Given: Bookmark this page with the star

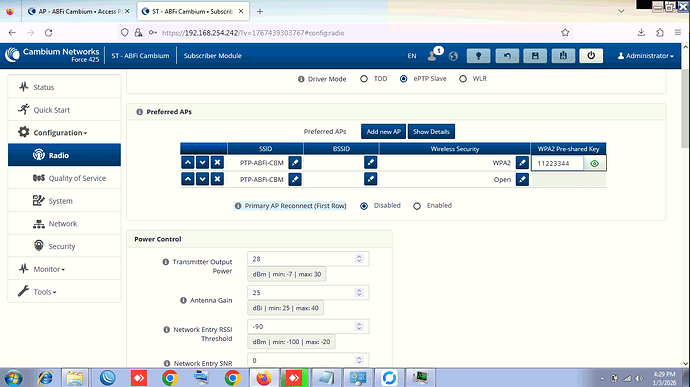Looking at the screenshot, I should 565,33.
